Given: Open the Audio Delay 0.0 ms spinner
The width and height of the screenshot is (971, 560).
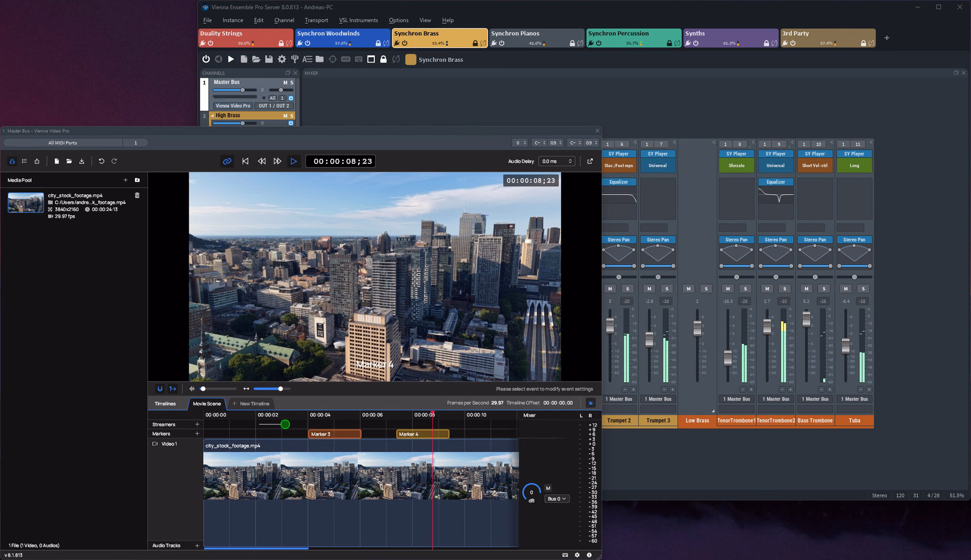Looking at the screenshot, I should [x=557, y=161].
